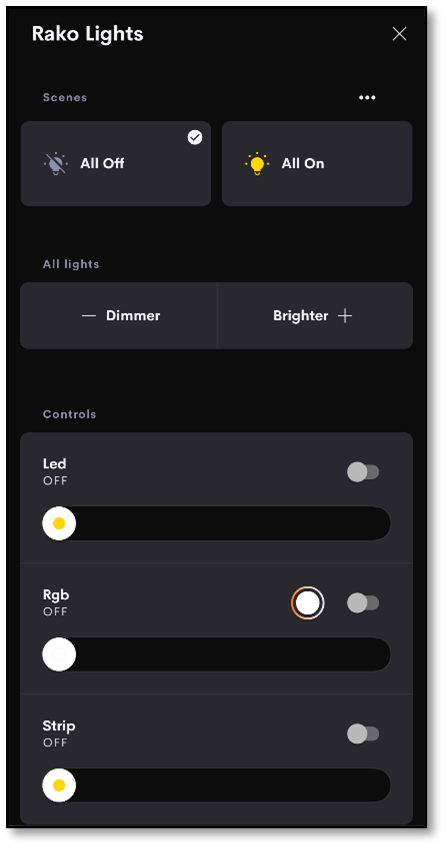Click the Rgb slider's white handle
The image size is (446, 847).
pos(59,654)
